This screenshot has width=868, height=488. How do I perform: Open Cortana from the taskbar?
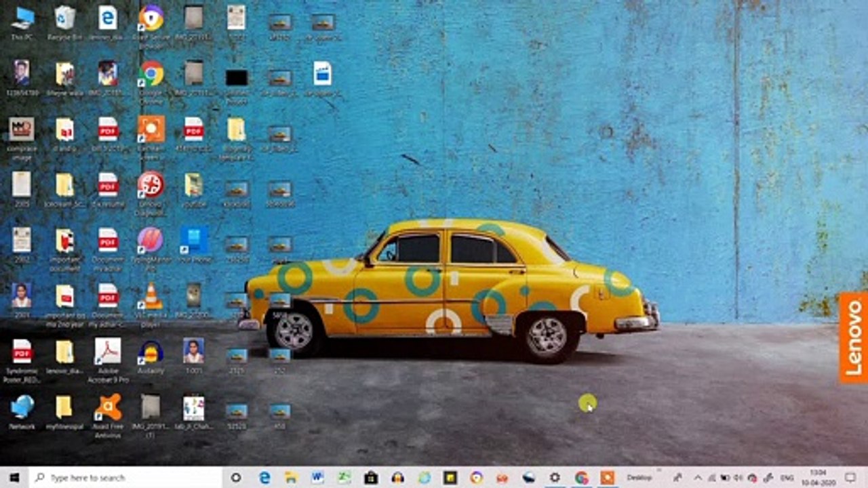coord(236,477)
